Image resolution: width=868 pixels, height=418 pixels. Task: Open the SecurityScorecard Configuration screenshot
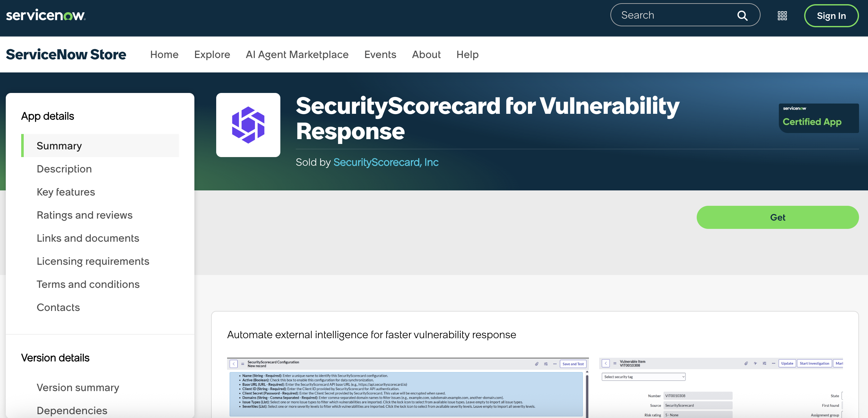point(408,388)
